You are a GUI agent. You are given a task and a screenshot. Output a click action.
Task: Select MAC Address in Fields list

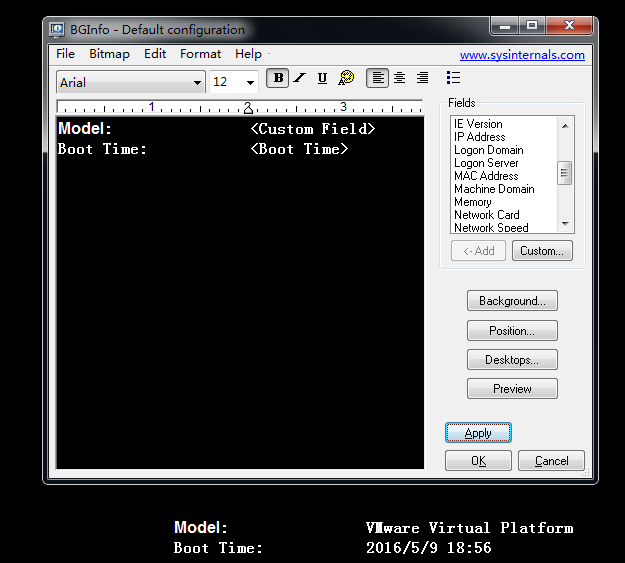[486, 176]
